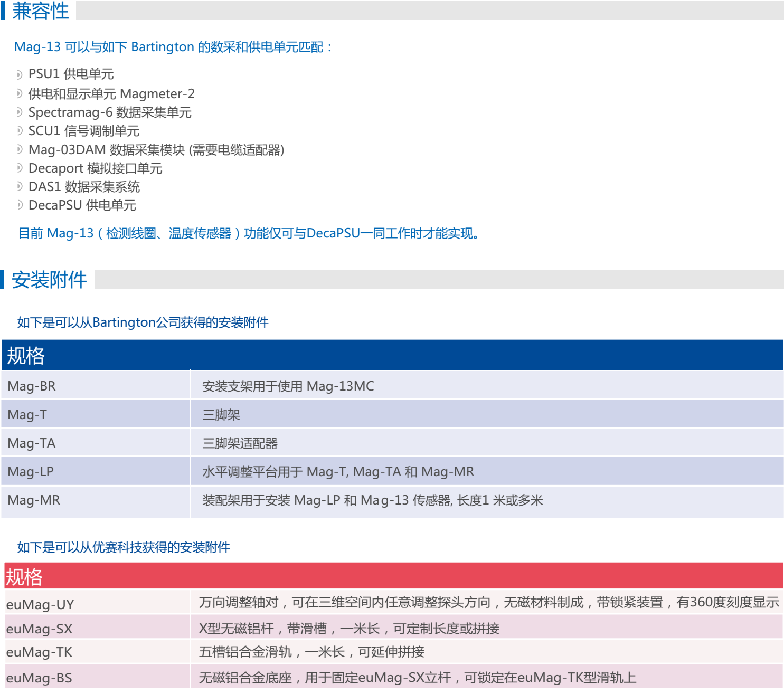Screen dimensions: 784x694
Task: Click the bullet icon beside DAS1
Action: coord(20,186)
